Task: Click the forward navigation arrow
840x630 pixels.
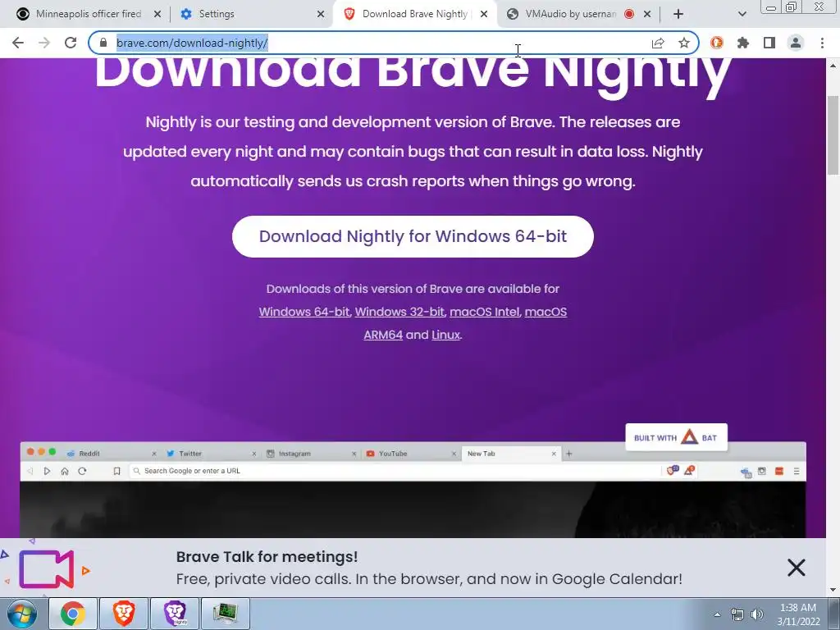Action: pos(44,43)
